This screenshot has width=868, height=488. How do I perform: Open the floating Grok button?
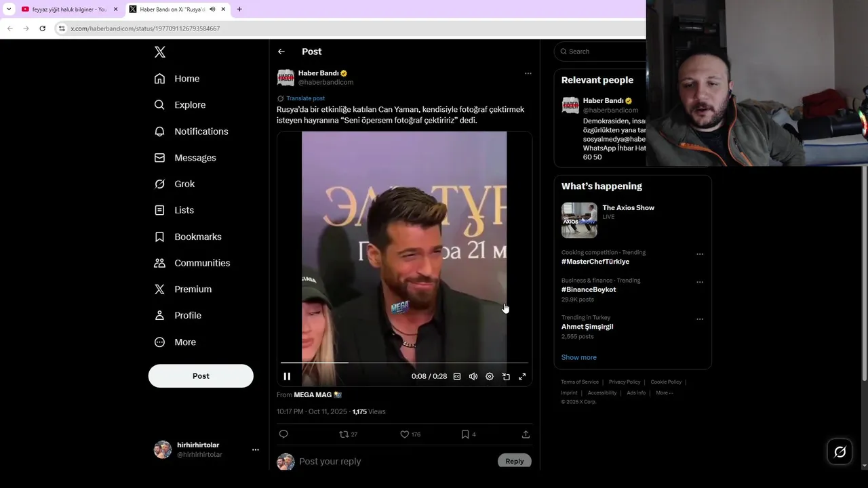coord(840,451)
